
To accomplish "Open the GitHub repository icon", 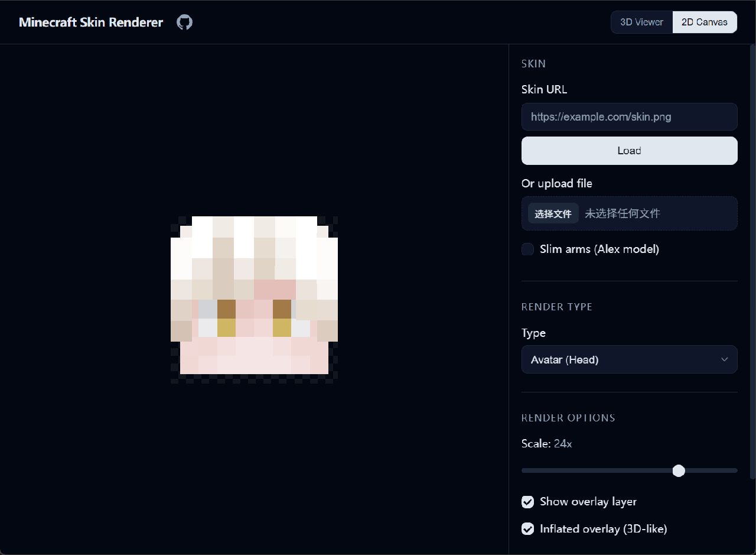I will coord(185,22).
